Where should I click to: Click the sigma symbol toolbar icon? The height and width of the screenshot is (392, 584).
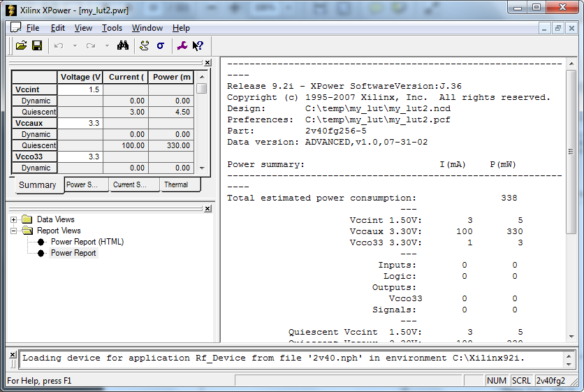coord(161,45)
